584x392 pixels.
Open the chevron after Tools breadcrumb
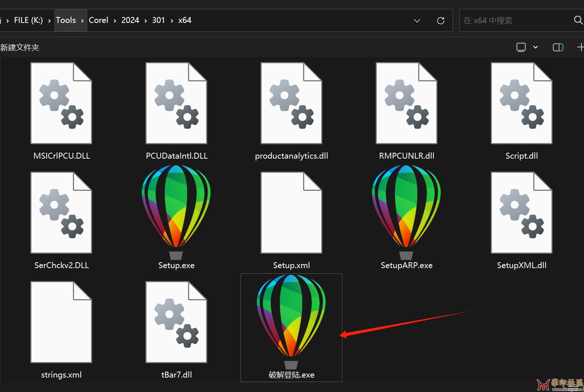(x=82, y=21)
